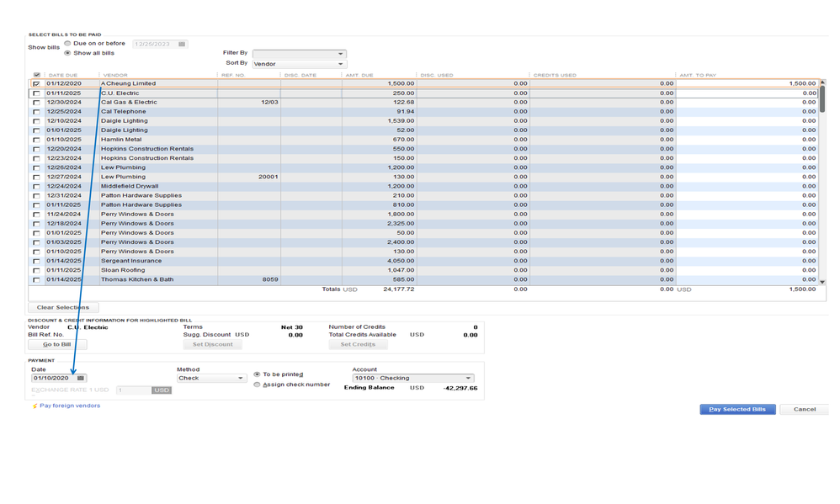Click Set Credits button
The width and height of the screenshot is (840, 504).
pyautogui.click(x=358, y=344)
